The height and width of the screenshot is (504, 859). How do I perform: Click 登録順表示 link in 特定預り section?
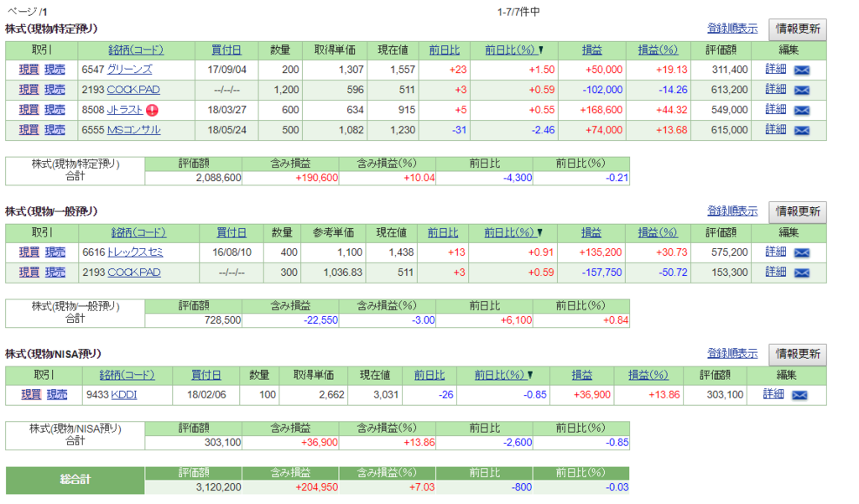pyautogui.click(x=732, y=29)
